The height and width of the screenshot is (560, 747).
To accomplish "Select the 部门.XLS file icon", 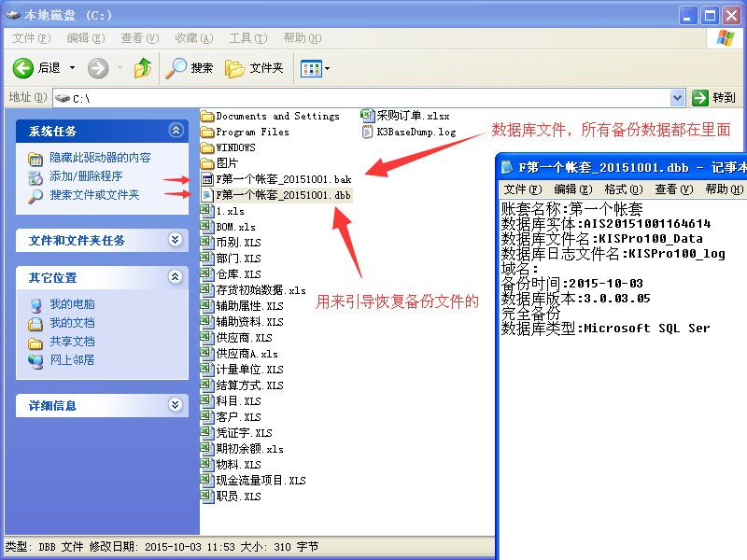I will click(207, 259).
